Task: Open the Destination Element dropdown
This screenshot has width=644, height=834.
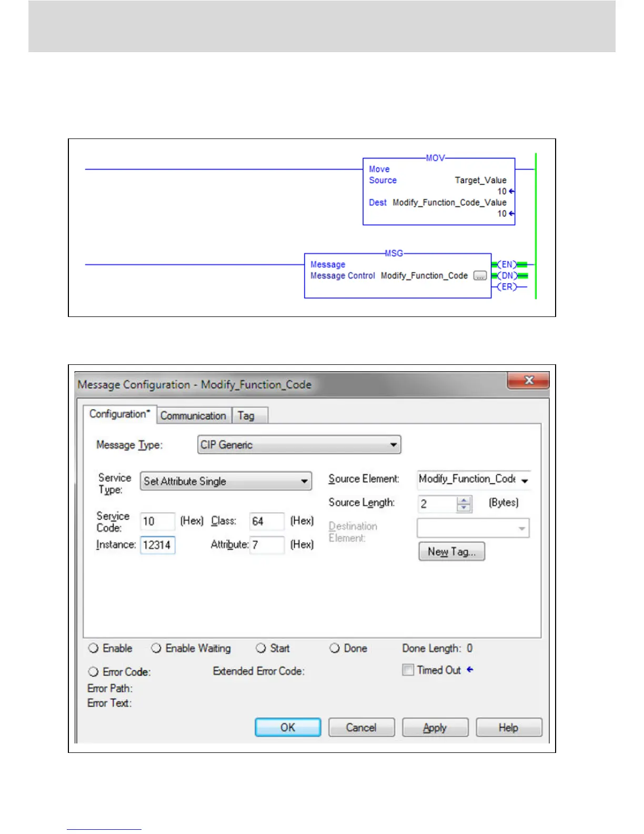Action: 473,528
